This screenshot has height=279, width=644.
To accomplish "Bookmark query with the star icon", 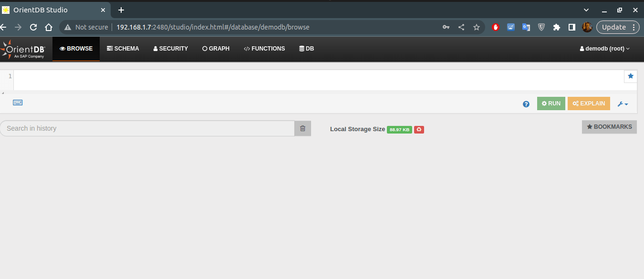I will (631, 76).
